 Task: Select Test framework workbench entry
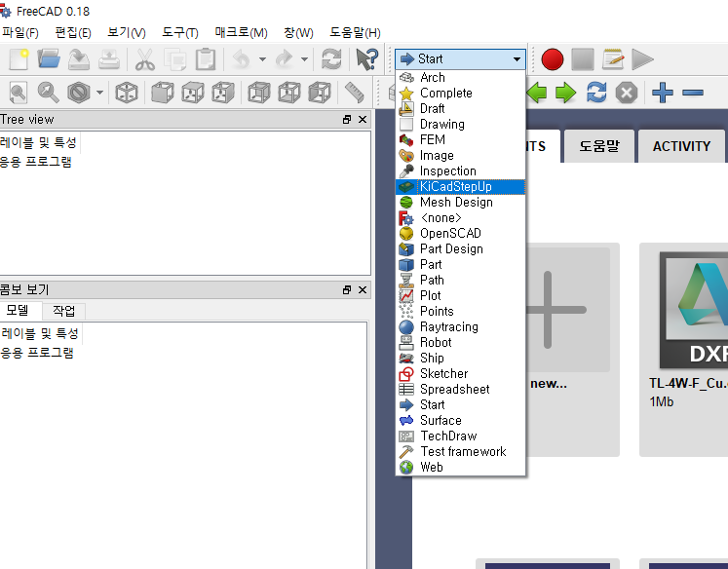(460, 451)
